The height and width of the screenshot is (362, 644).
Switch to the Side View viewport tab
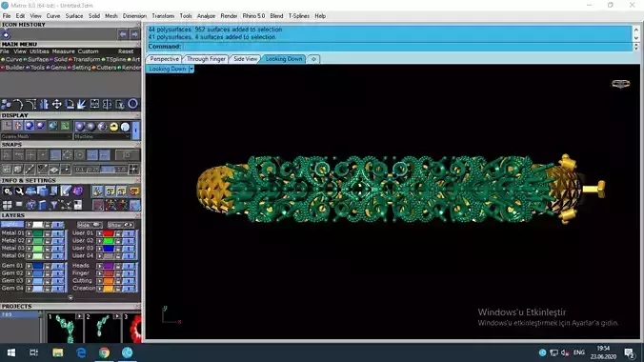coord(245,59)
